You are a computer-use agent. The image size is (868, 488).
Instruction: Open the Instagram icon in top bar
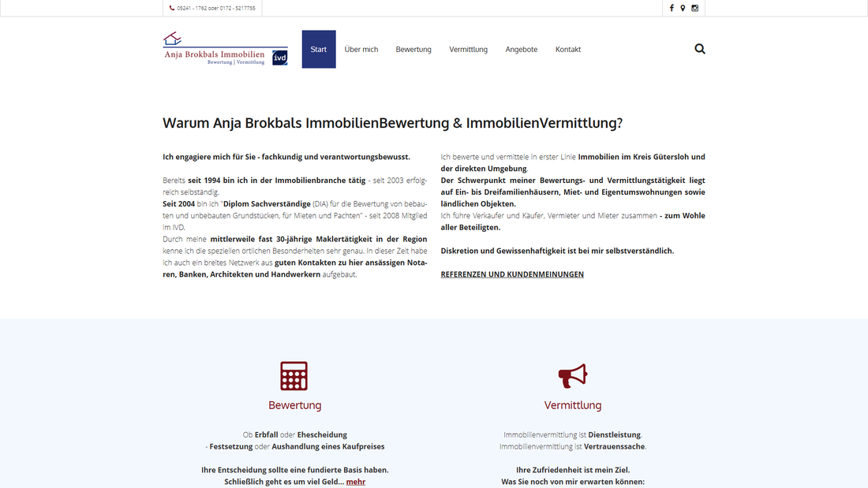click(x=694, y=9)
